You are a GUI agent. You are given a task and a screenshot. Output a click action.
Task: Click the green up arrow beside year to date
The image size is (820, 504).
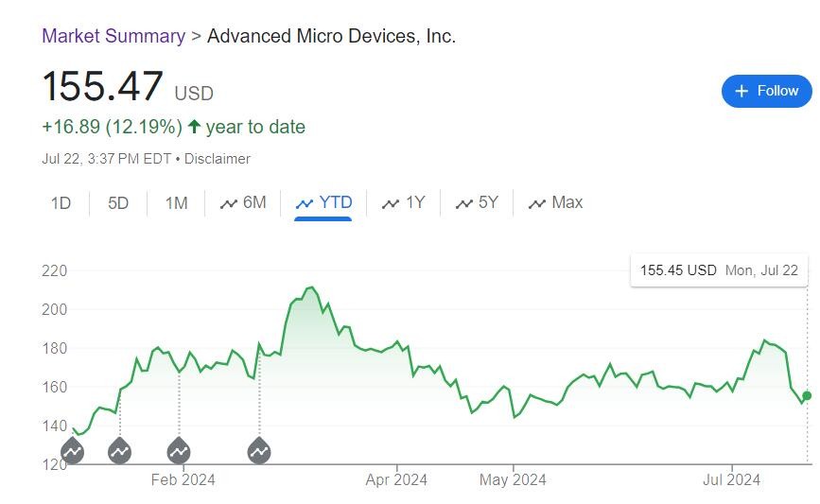(x=194, y=127)
